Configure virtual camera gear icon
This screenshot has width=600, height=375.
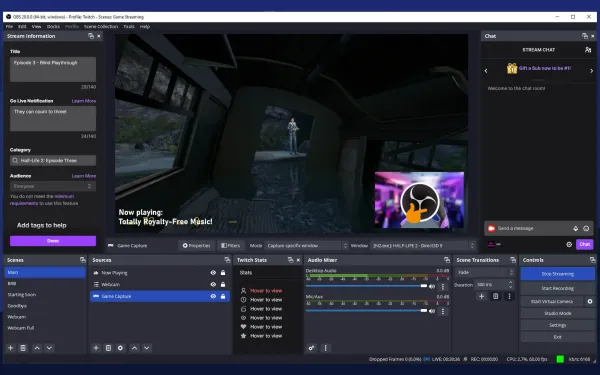tap(590, 302)
